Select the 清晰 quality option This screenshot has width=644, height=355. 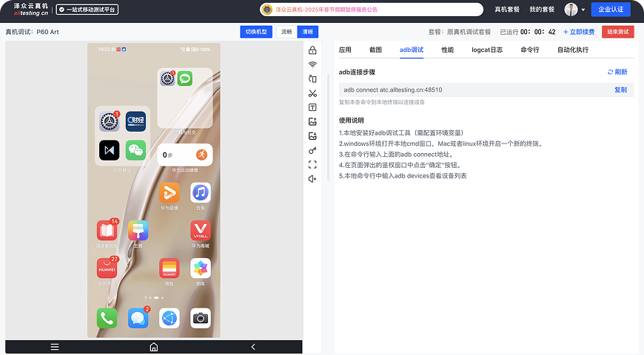pyautogui.click(x=307, y=32)
